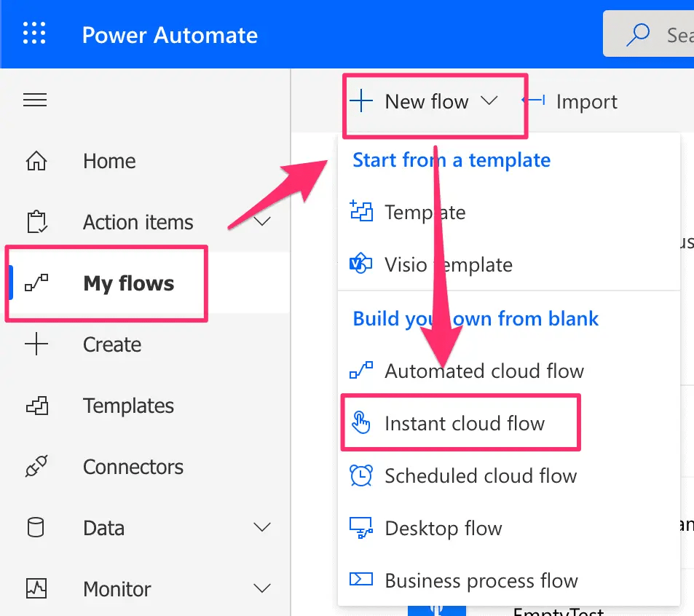Open Templates from the sidebar icon
Image resolution: width=694 pixels, height=616 pixels.
pos(34,406)
